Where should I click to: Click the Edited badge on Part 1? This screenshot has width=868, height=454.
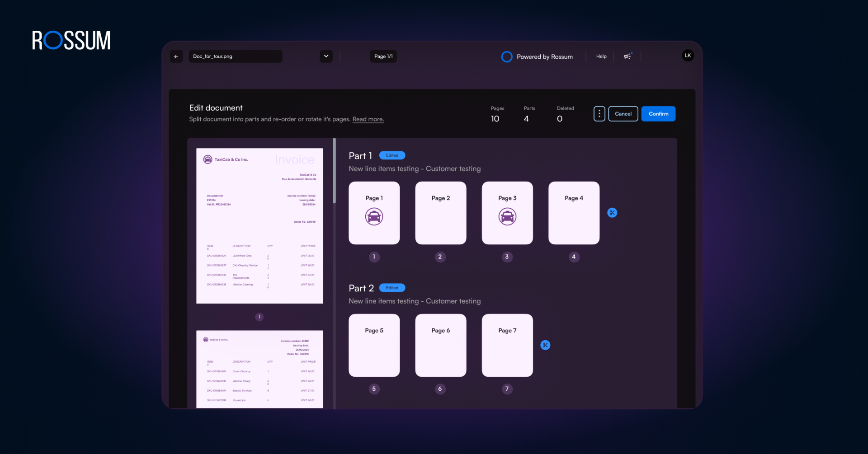point(392,155)
